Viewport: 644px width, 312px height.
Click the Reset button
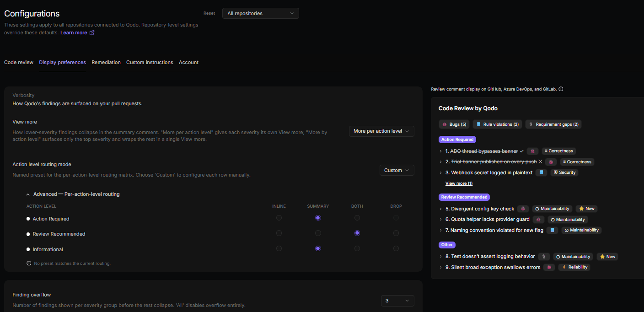click(209, 13)
